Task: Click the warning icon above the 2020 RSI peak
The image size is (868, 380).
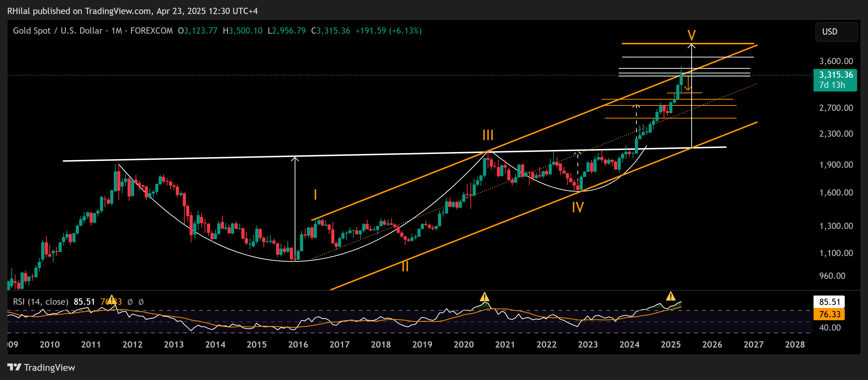Action: pos(484,296)
